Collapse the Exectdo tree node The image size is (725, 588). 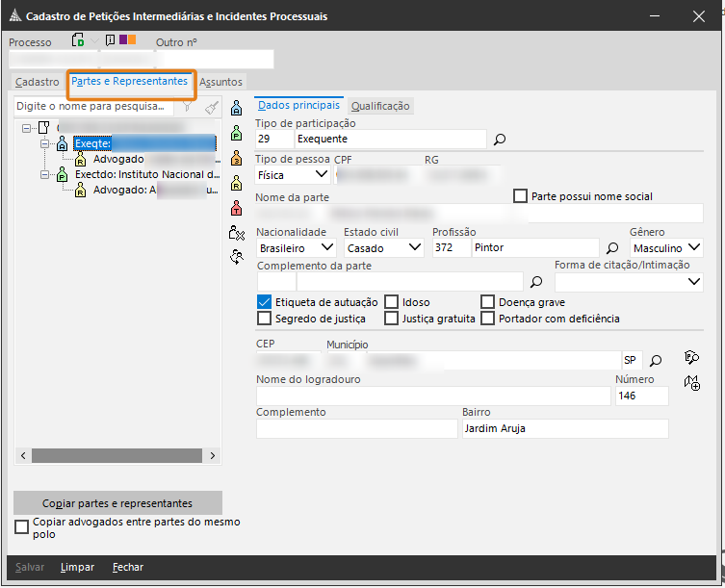tap(45, 175)
